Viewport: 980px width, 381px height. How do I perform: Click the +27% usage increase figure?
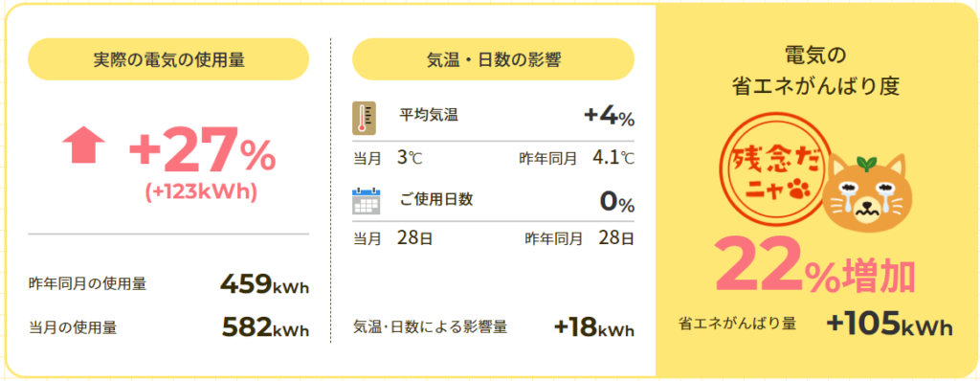point(202,150)
